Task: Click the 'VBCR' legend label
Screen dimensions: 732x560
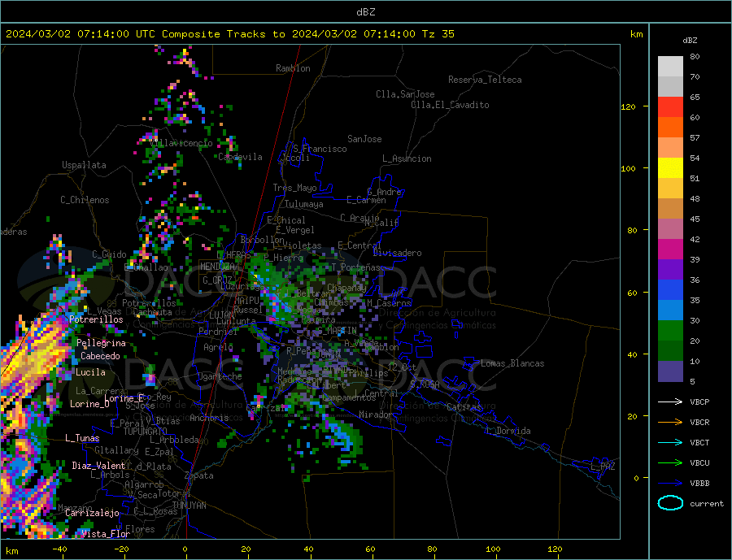Action: click(699, 423)
